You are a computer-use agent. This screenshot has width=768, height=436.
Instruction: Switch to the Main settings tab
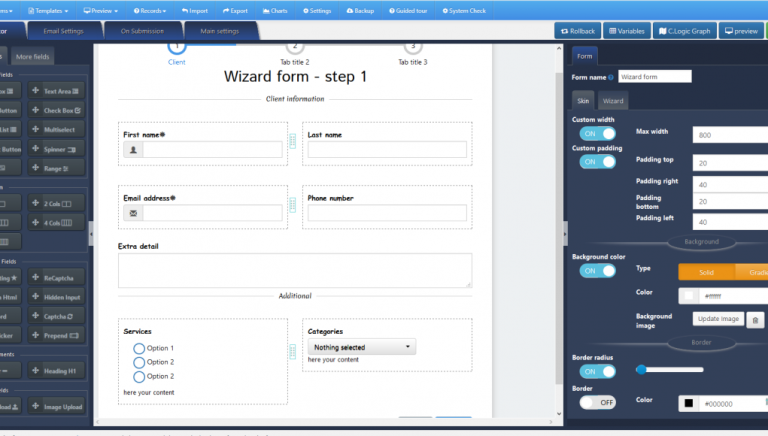(x=219, y=31)
